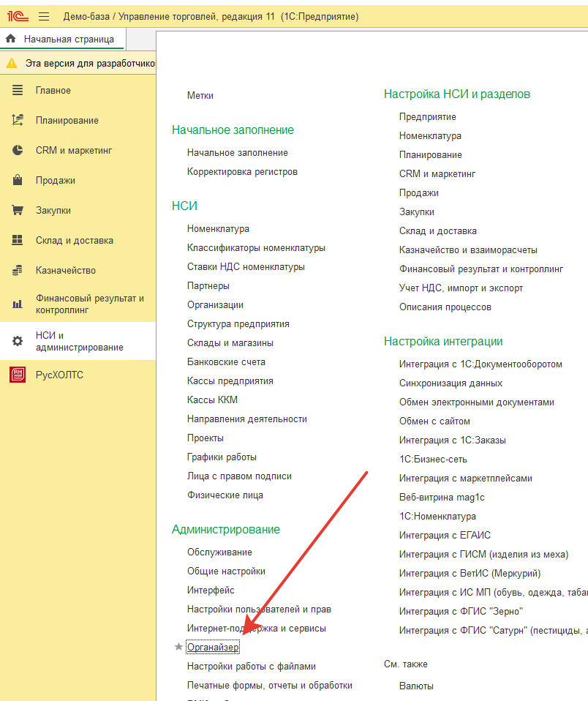Image resolution: width=588 pixels, height=701 pixels.
Task: Open the hamburger main menu icon
Action: click(x=44, y=17)
